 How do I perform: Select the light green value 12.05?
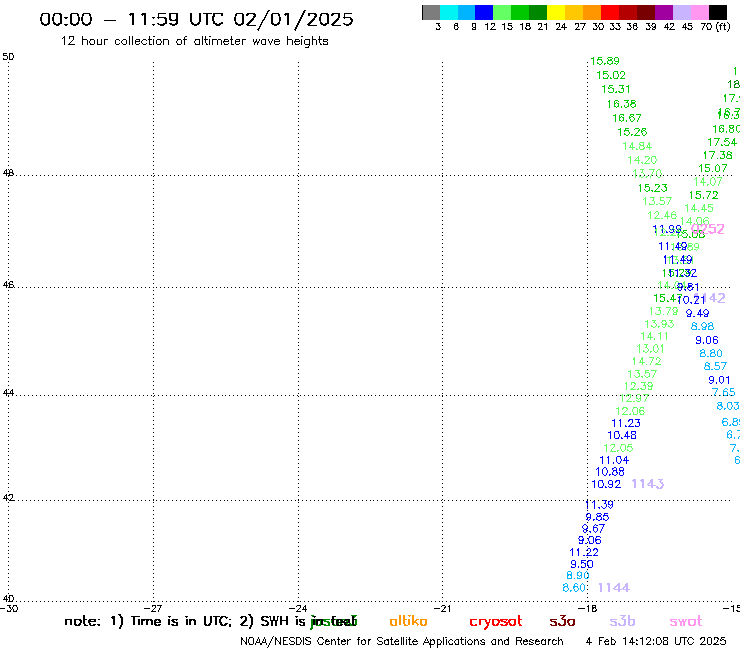click(x=618, y=448)
